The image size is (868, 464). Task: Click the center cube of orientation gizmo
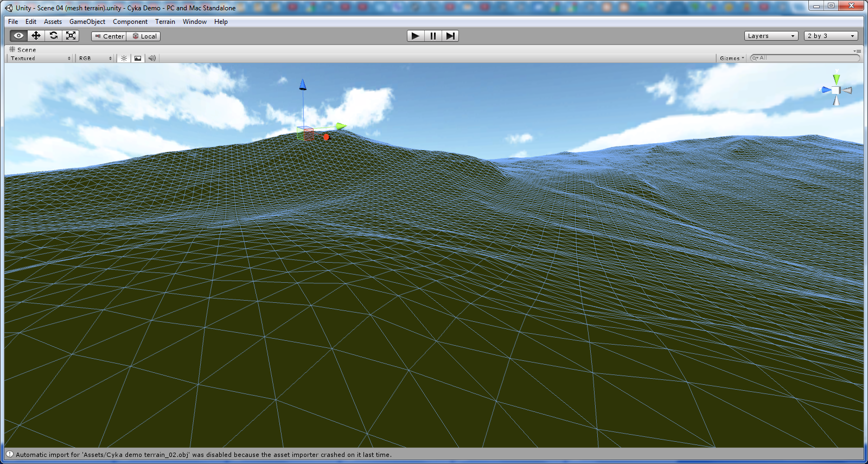click(836, 90)
